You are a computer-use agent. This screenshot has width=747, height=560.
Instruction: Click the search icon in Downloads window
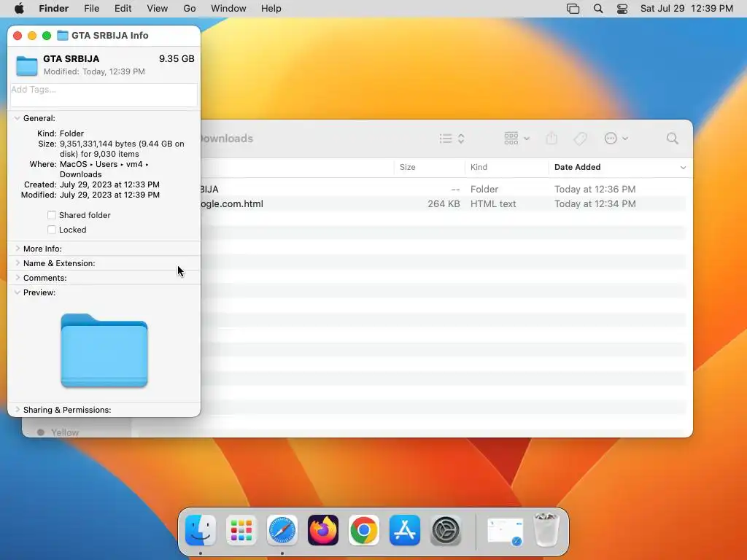[x=672, y=139]
